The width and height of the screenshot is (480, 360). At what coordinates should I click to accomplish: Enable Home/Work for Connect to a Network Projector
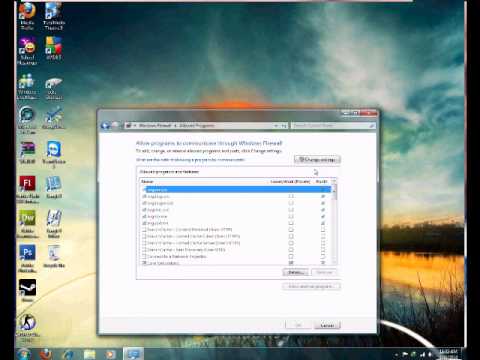(291, 256)
